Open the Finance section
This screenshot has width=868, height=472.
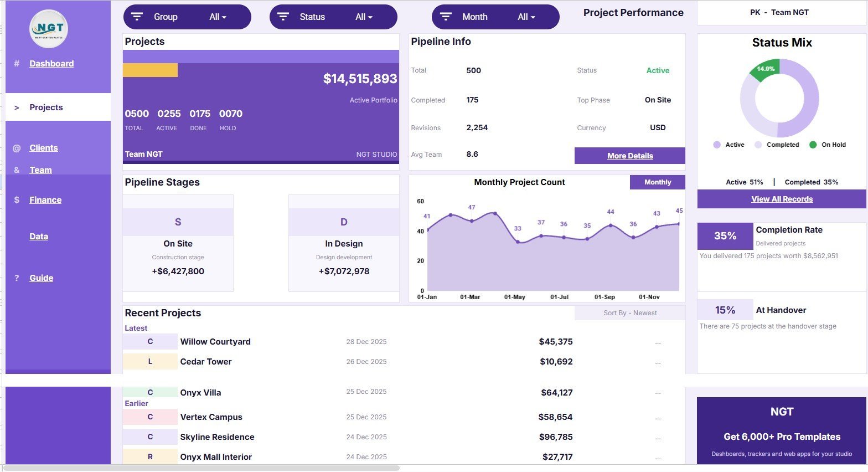pos(45,200)
